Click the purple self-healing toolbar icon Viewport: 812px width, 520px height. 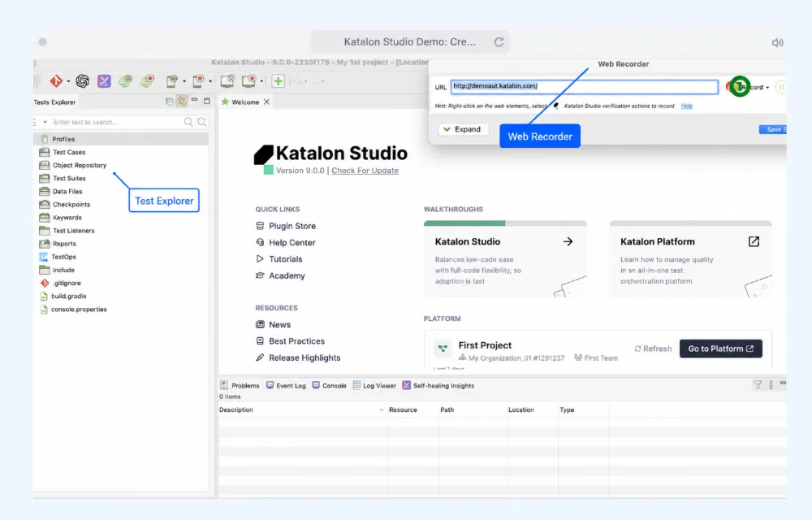click(x=104, y=80)
